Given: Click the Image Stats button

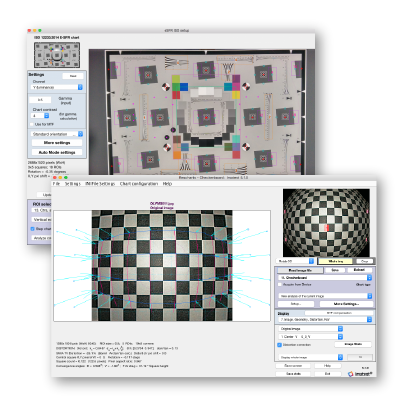Looking at the screenshot, I should (353, 344).
